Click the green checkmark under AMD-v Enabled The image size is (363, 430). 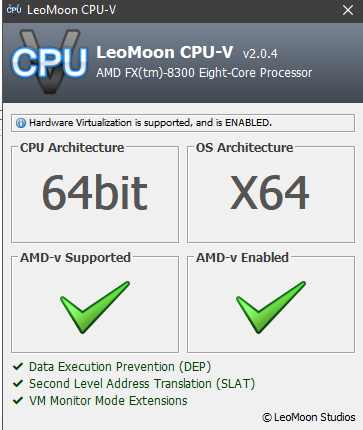271,307
